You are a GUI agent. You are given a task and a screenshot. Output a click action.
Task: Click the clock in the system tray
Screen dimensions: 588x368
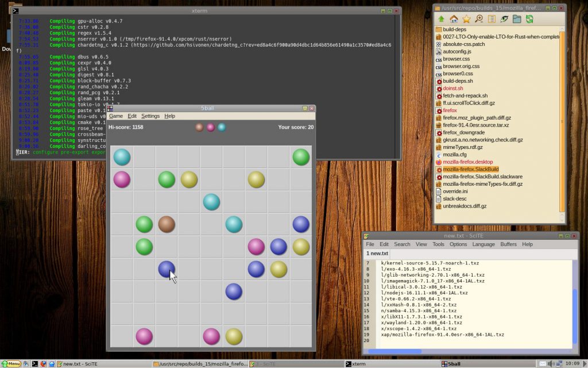coord(573,363)
